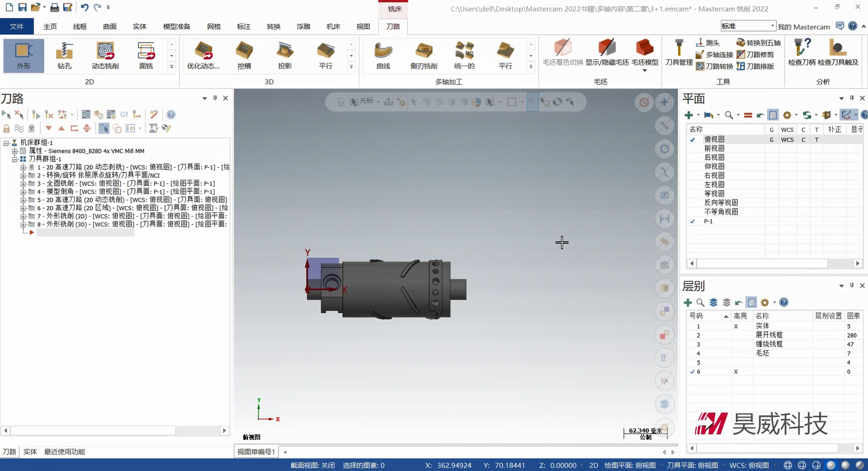The image size is (868, 471).
Task: Expand the 3D toolpath gallery
Action: (x=351, y=67)
